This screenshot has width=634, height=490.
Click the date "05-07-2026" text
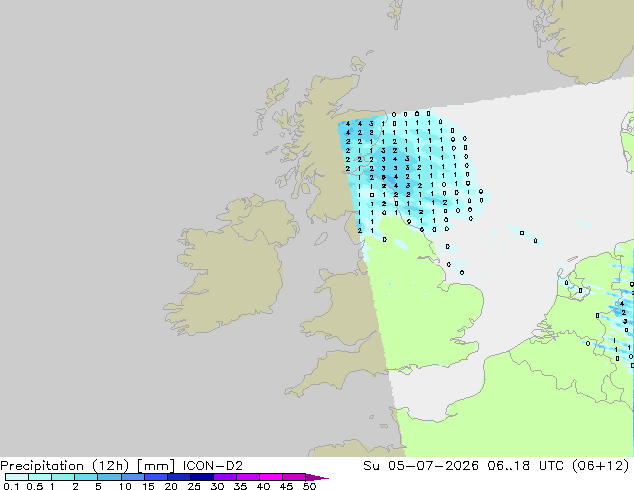click(433, 466)
